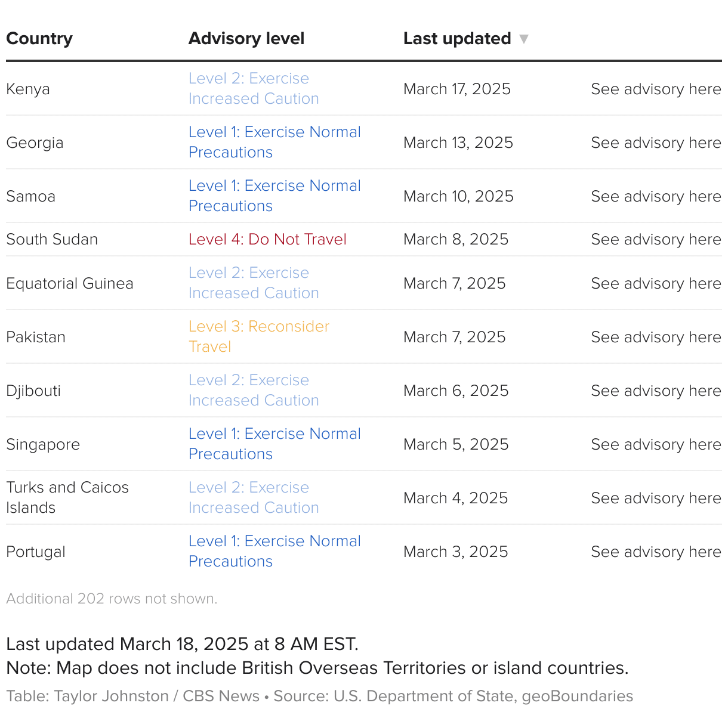Viewport: 728px width, 712px height.
Task: Sort table by Country column header
Action: pos(39,39)
